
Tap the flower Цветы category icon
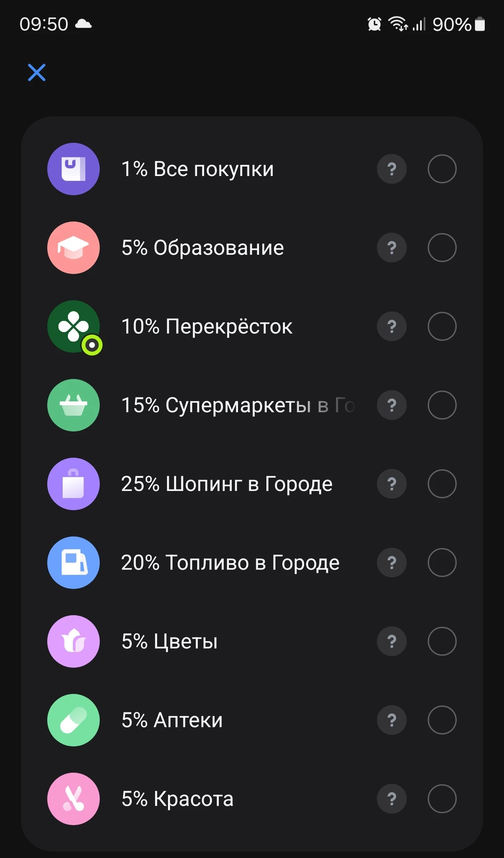click(x=73, y=641)
